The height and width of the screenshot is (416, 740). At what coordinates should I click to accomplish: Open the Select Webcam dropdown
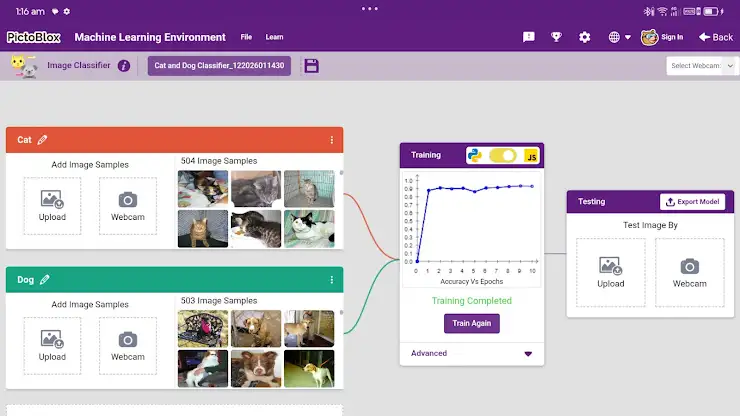[x=702, y=66]
